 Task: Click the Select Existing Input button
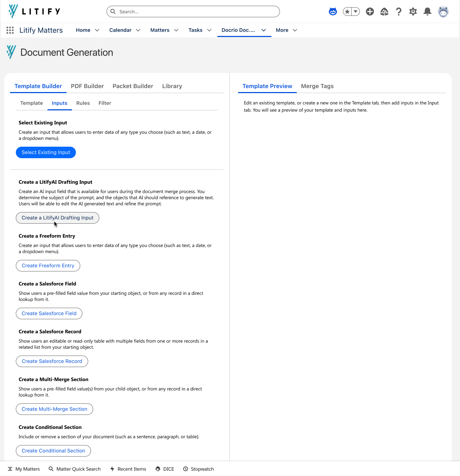(x=46, y=152)
